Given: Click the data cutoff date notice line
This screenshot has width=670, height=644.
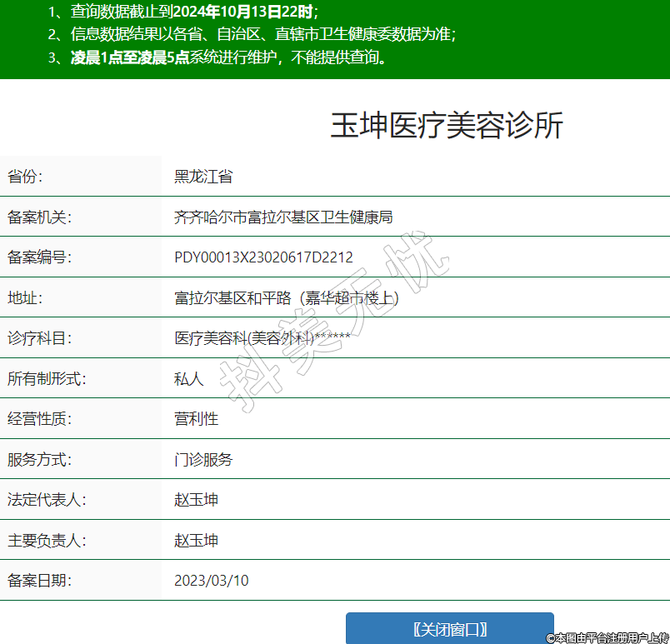Looking at the screenshot, I should tap(183, 12).
